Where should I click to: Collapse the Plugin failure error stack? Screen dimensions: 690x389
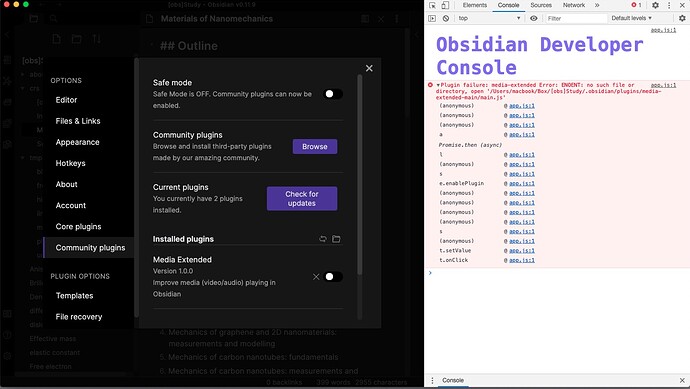pos(438,85)
